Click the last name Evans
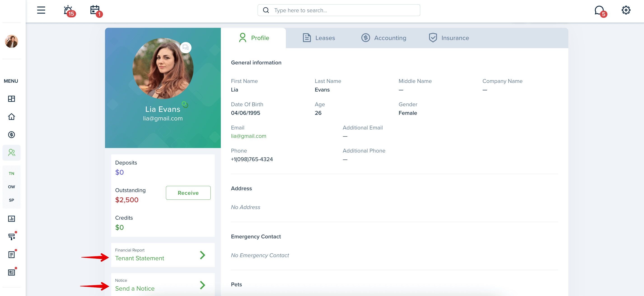The height and width of the screenshot is (296, 644). pos(322,90)
